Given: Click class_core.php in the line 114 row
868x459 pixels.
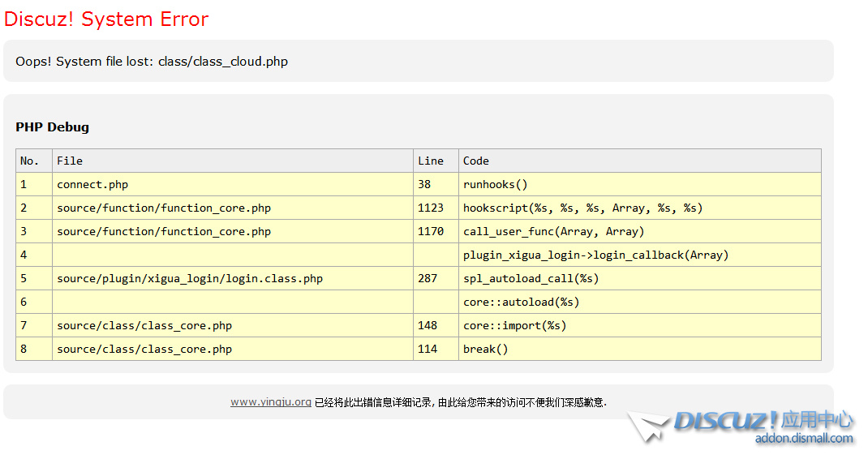Looking at the screenshot, I should pos(233,350).
